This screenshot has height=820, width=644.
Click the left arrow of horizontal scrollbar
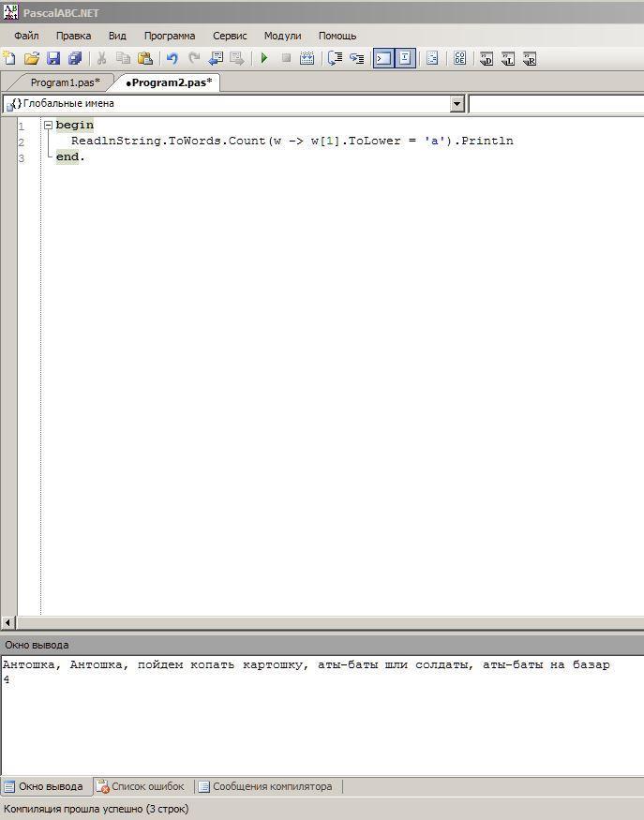coord(7,623)
